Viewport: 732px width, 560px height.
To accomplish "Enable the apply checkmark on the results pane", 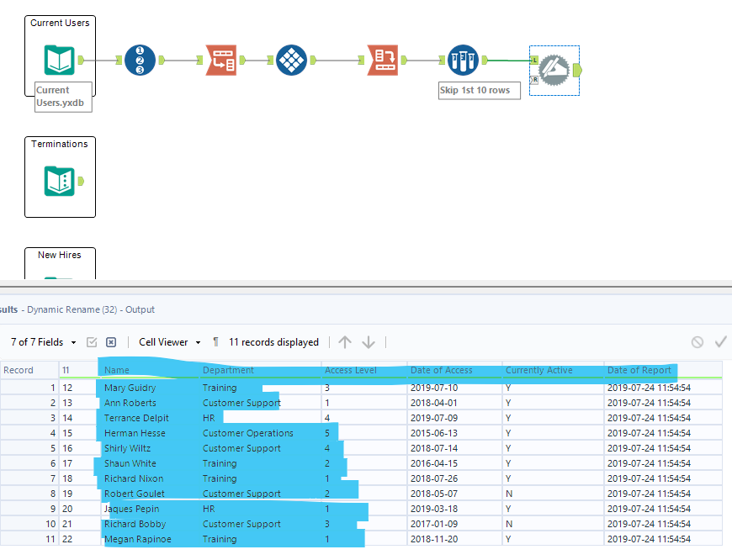I will pos(720,342).
